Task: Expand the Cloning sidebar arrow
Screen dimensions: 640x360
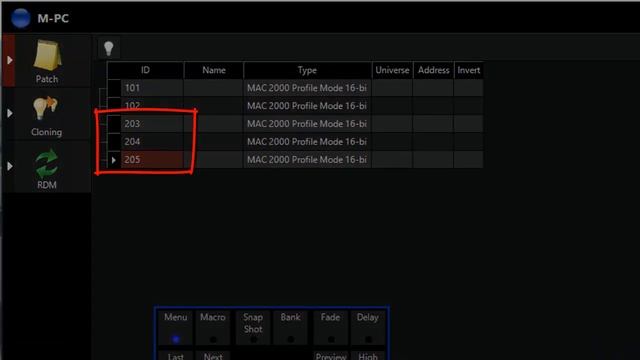Action: point(10,113)
